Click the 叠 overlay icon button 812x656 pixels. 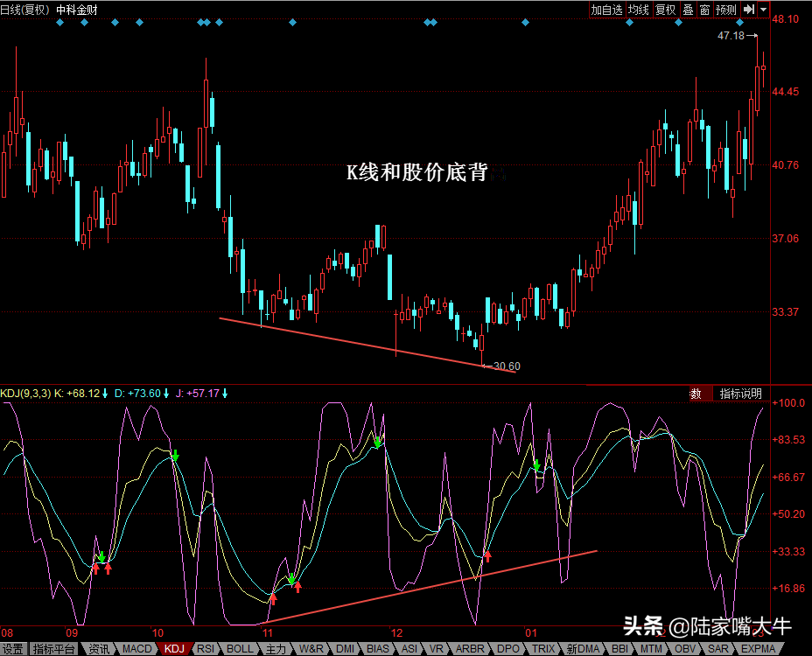[688, 10]
